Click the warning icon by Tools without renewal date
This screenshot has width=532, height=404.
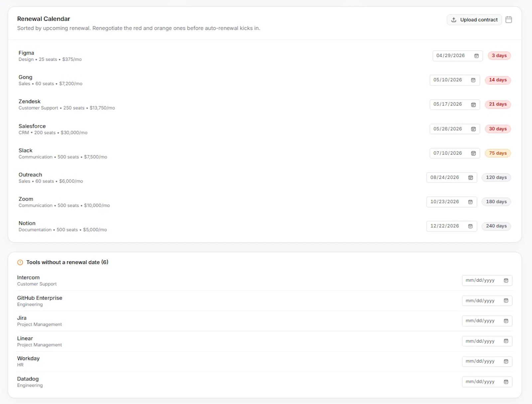pyautogui.click(x=20, y=262)
